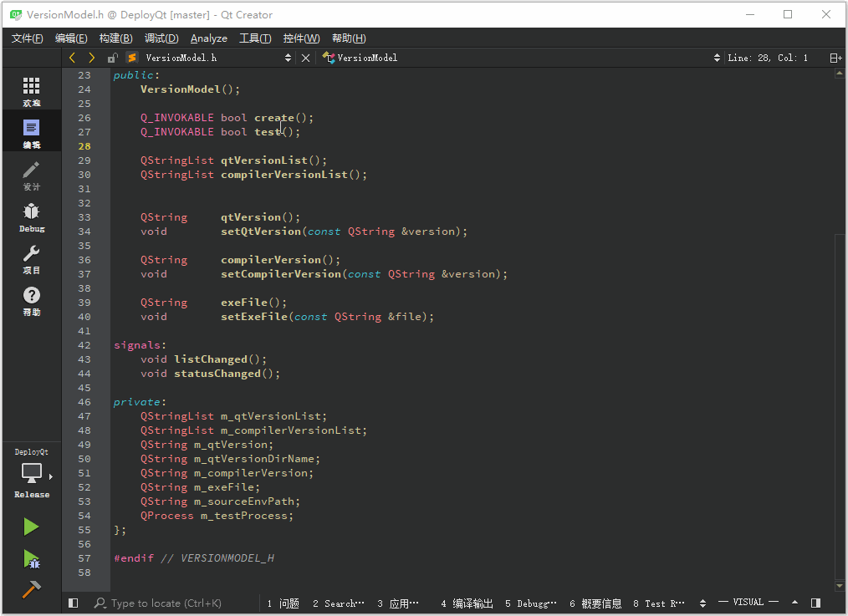Click line number 28 in gutter
Viewport: 848px width, 616px height.
[84, 146]
